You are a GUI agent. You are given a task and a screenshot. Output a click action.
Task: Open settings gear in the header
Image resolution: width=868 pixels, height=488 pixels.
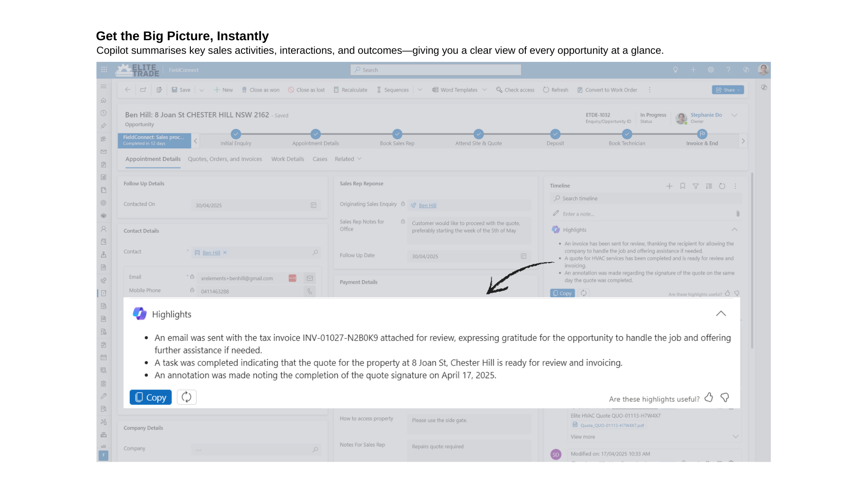tap(711, 70)
